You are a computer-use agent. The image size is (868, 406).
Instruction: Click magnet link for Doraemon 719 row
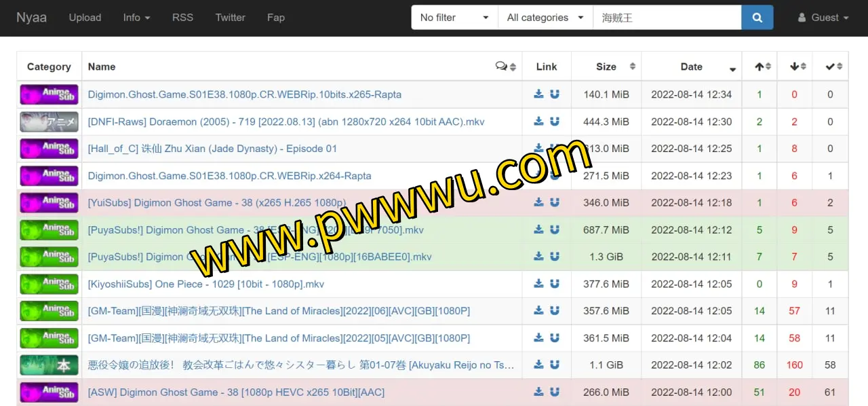555,122
